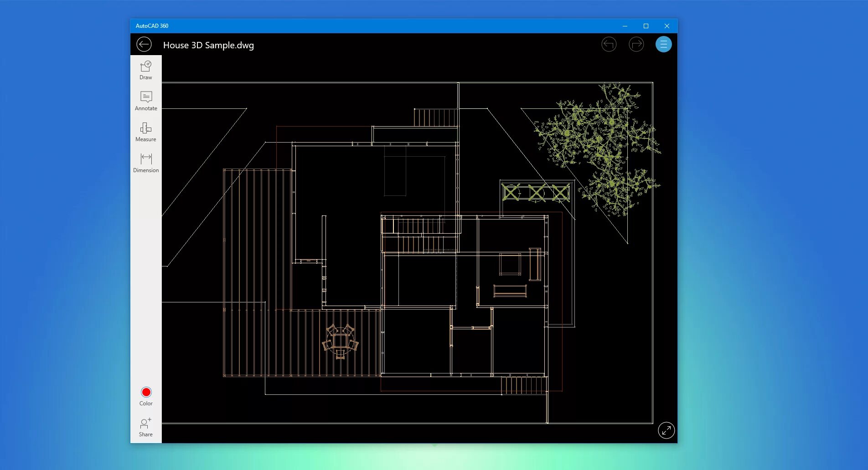Open the Draw tool
The width and height of the screenshot is (868, 470).
(x=146, y=71)
